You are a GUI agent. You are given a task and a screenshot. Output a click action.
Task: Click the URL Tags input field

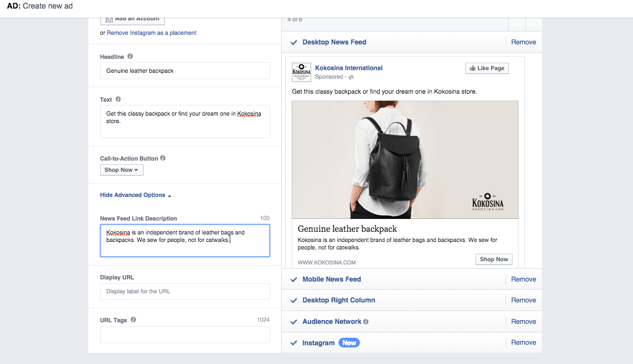pyautogui.click(x=185, y=335)
